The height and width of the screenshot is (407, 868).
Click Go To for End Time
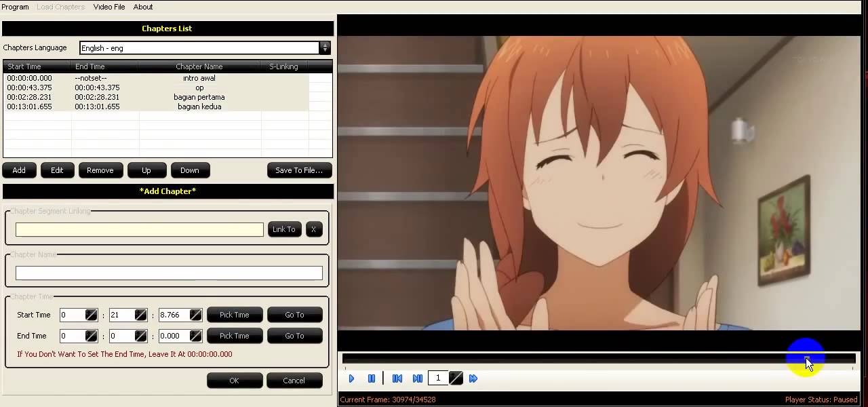(x=294, y=336)
